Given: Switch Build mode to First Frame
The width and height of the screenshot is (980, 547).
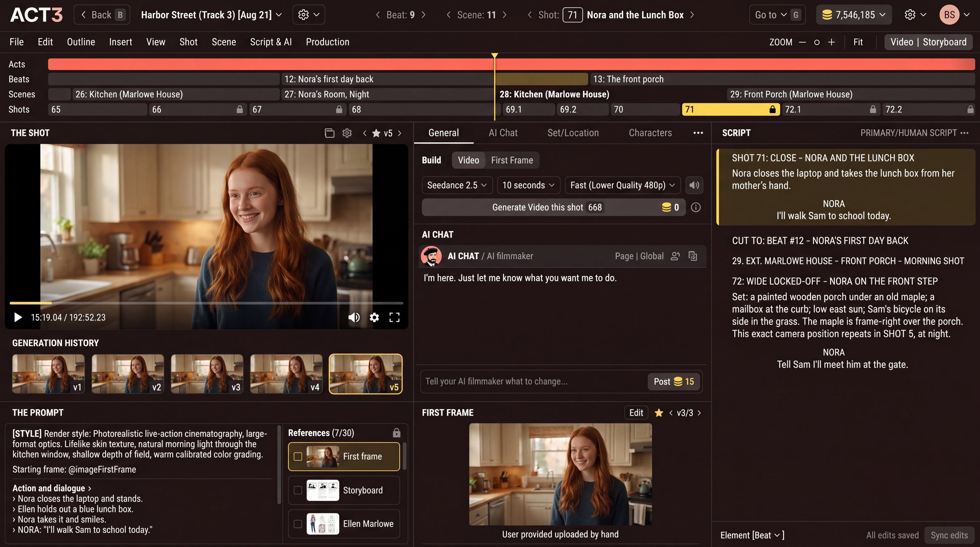Looking at the screenshot, I should (512, 160).
